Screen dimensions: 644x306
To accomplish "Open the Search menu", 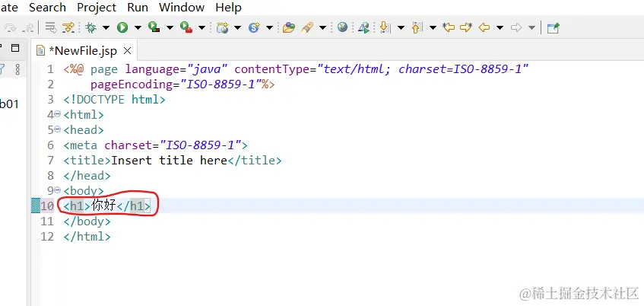I will click(48, 8).
